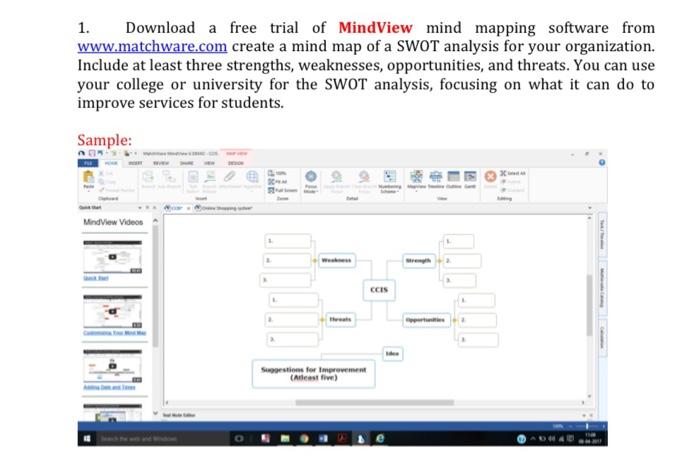Collapse the Threats branch expander
The height and width of the screenshot is (458, 700).
click(x=322, y=320)
